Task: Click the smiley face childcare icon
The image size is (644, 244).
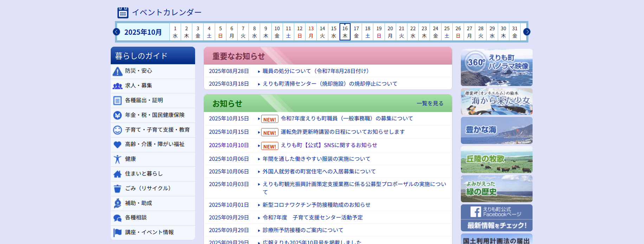Action: pyautogui.click(x=117, y=130)
